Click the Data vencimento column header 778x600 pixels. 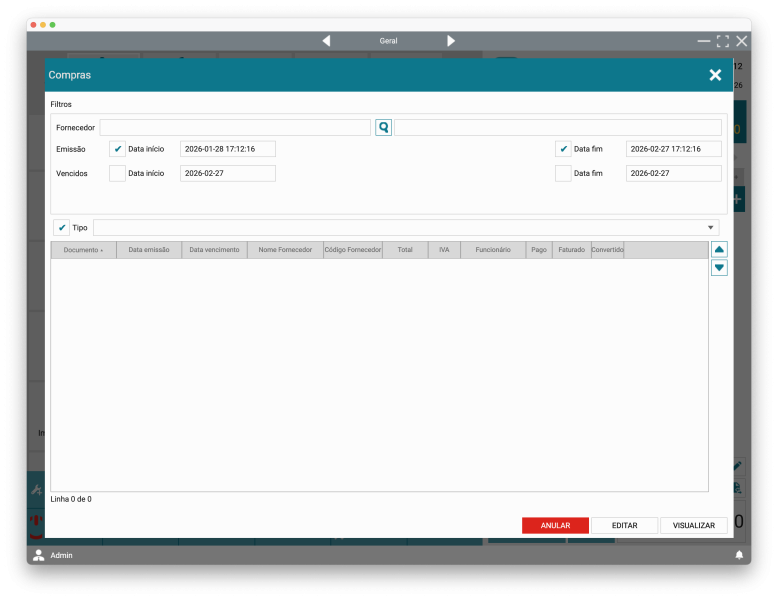[x=214, y=250]
